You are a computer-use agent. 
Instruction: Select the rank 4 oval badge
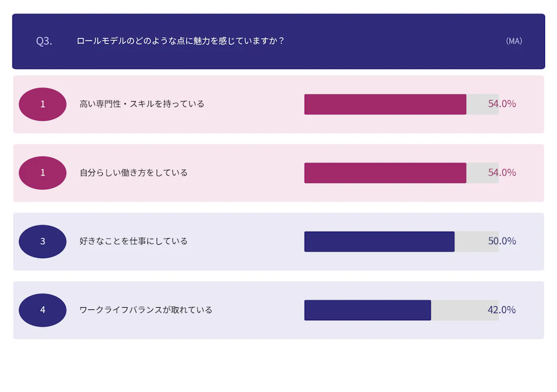(x=42, y=310)
